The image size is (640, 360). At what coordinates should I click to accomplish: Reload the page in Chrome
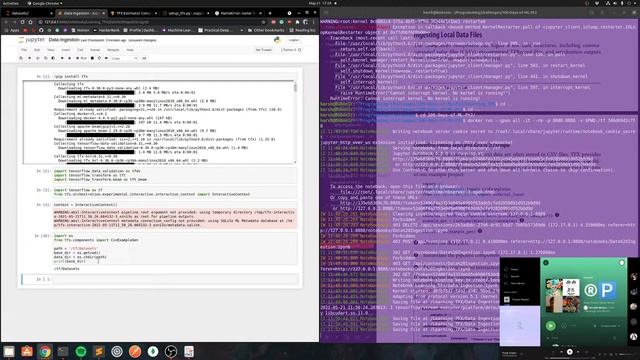click(x=22, y=22)
